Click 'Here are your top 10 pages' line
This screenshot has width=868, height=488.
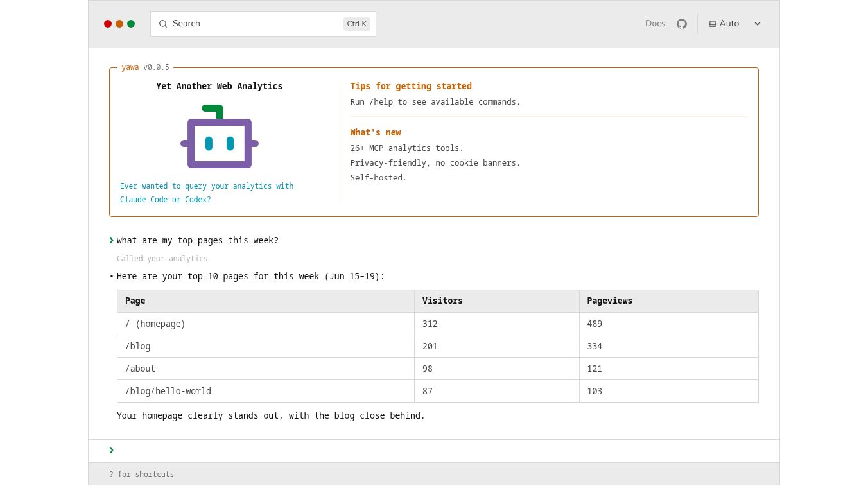click(250, 277)
